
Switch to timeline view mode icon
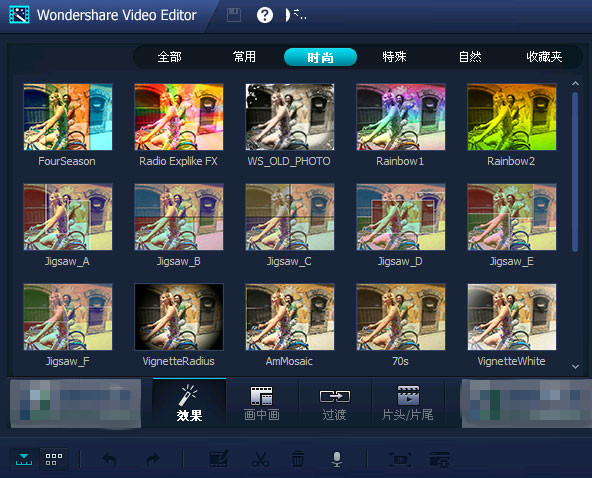[24, 459]
